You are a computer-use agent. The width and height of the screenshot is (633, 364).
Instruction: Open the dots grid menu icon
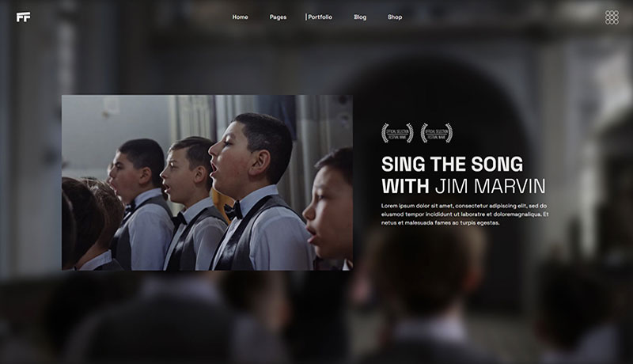612,17
